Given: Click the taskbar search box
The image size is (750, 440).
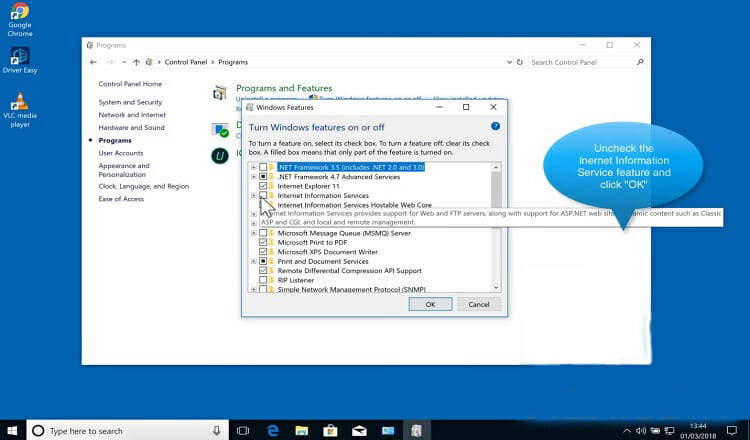Looking at the screenshot, I should point(127,430).
